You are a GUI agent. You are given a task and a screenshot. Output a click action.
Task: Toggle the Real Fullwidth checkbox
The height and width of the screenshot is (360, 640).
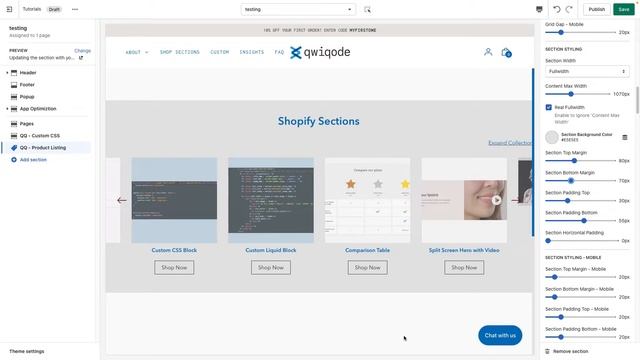(549, 107)
